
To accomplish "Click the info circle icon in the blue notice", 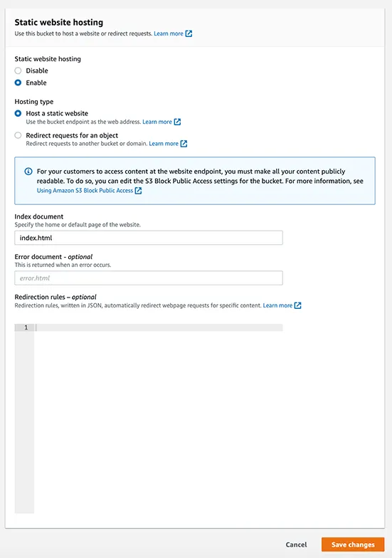I will pyautogui.click(x=28, y=172).
